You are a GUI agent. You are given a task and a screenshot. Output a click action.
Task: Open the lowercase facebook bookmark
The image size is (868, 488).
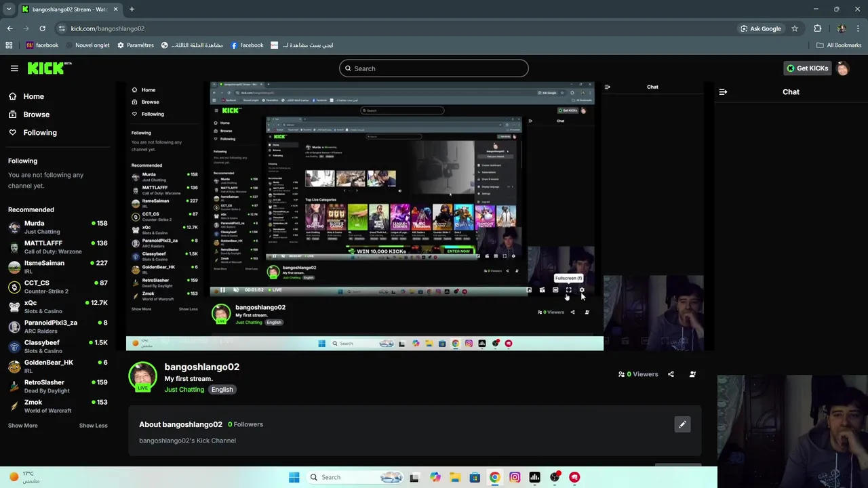pos(42,45)
